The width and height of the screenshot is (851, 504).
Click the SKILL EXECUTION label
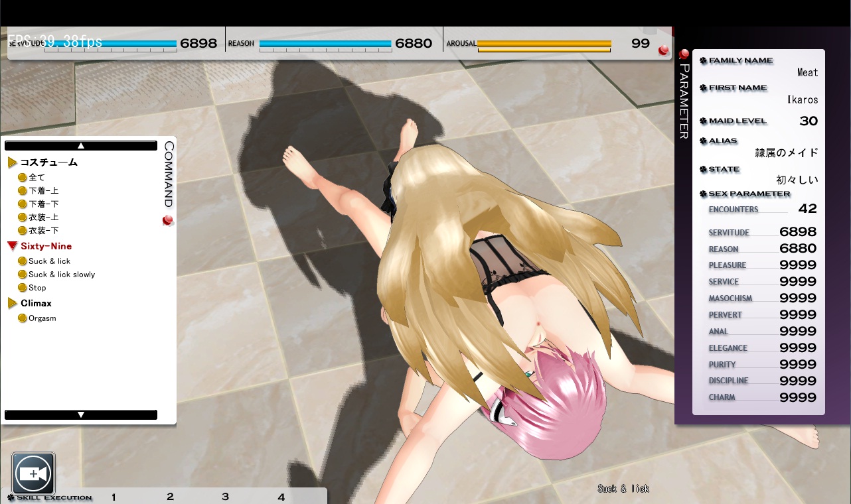(50, 497)
